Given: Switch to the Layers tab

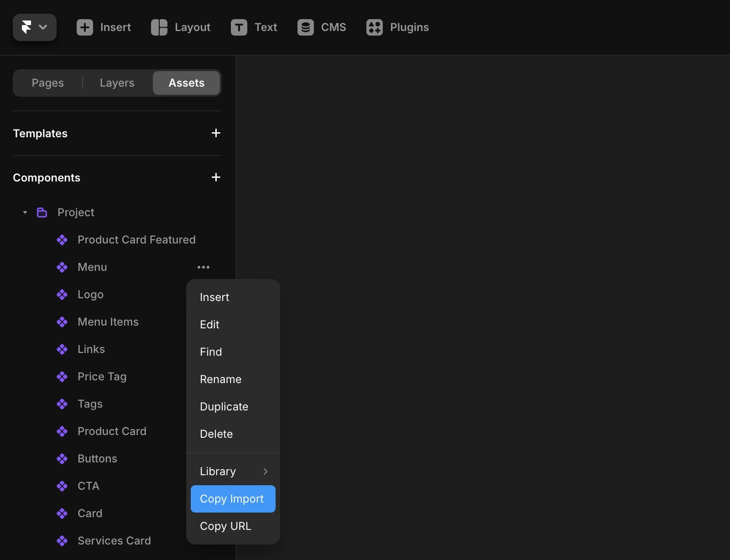Looking at the screenshot, I should coord(117,83).
